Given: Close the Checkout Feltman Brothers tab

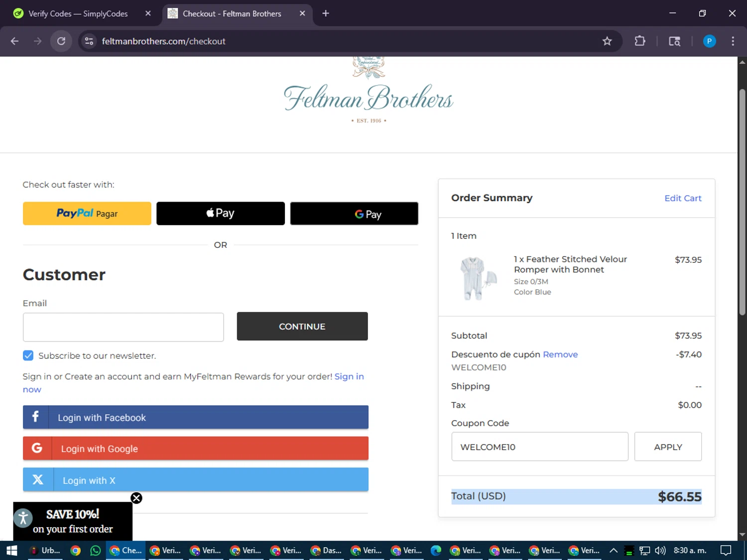Looking at the screenshot, I should click(302, 13).
